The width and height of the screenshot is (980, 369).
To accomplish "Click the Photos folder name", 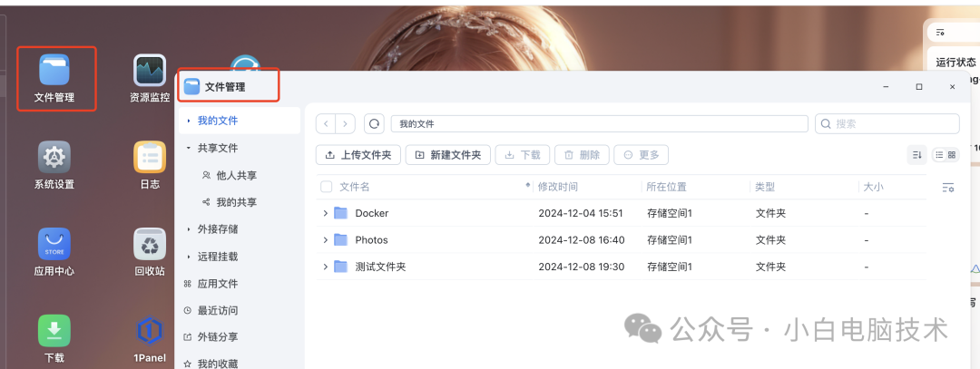I will click(371, 239).
